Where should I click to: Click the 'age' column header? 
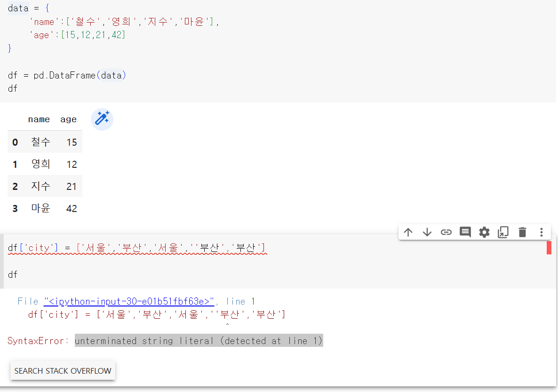pos(68,119)
